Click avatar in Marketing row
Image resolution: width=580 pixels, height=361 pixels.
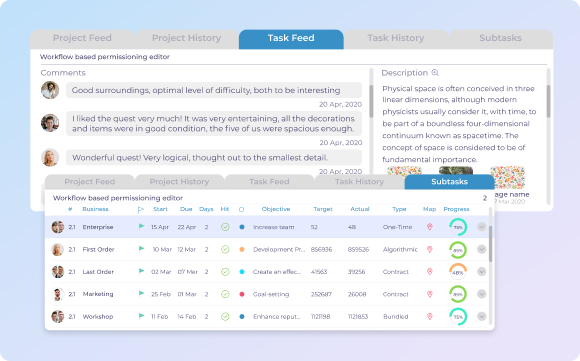click(x=57, y=294)
